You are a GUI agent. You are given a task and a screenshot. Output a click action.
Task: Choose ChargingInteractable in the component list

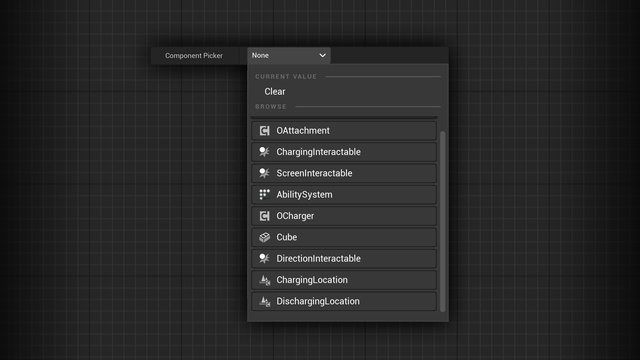pos(344,152)
